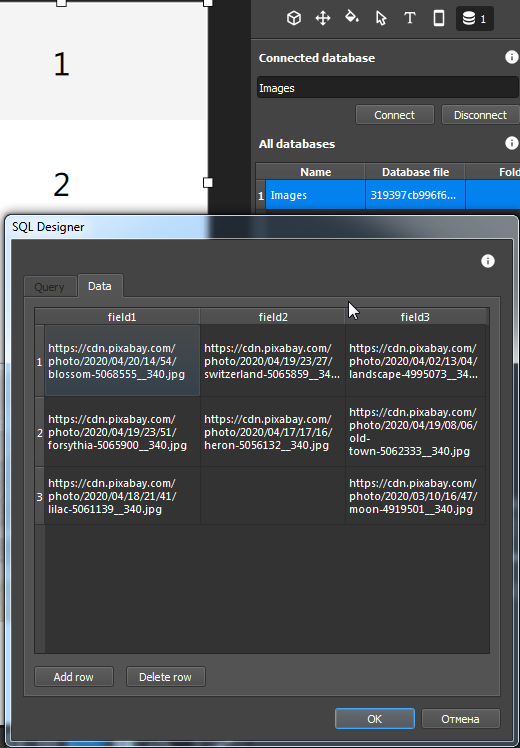
Task: Select the Images database row
Action: pos(387,195)
